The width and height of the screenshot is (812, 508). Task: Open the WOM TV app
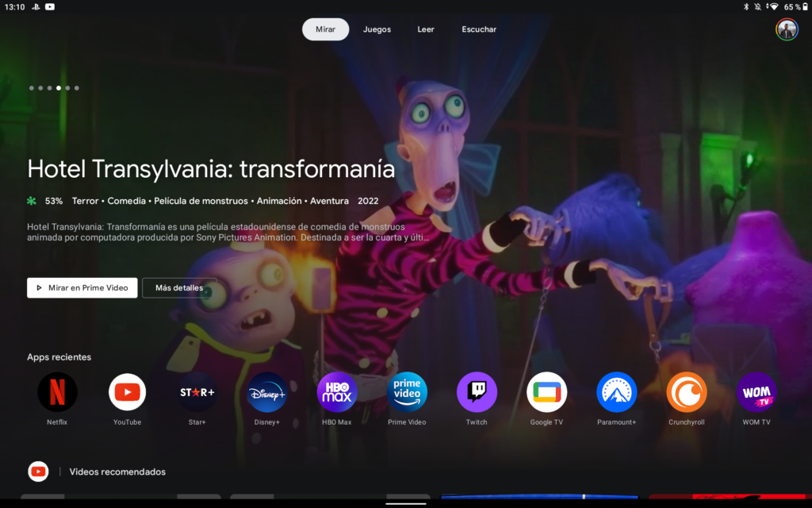click(756, 392)
